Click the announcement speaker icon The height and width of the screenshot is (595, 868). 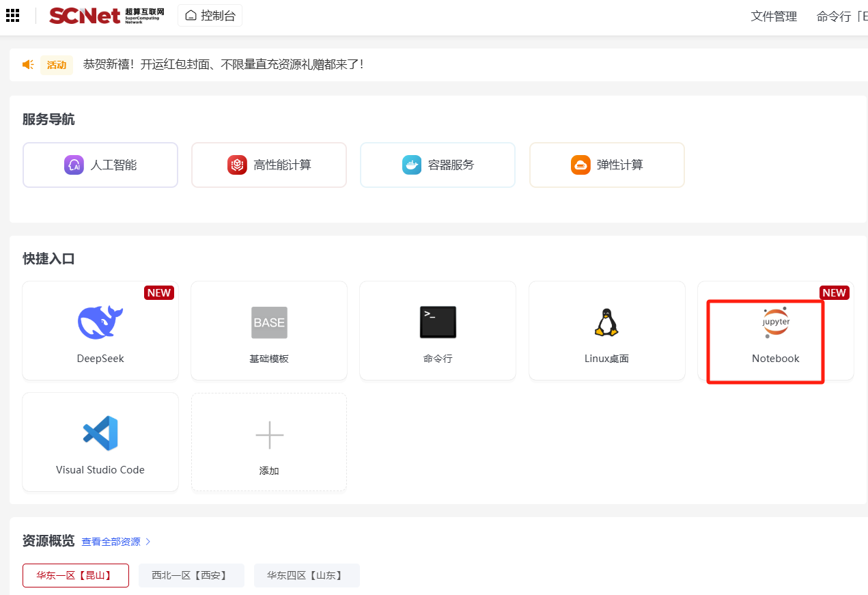[x=28, y=65]
